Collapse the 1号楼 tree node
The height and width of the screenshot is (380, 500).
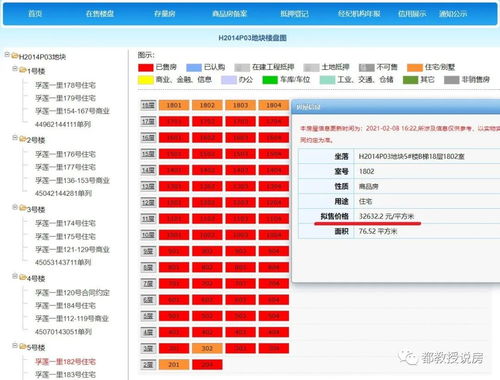[x=15, y=69]
